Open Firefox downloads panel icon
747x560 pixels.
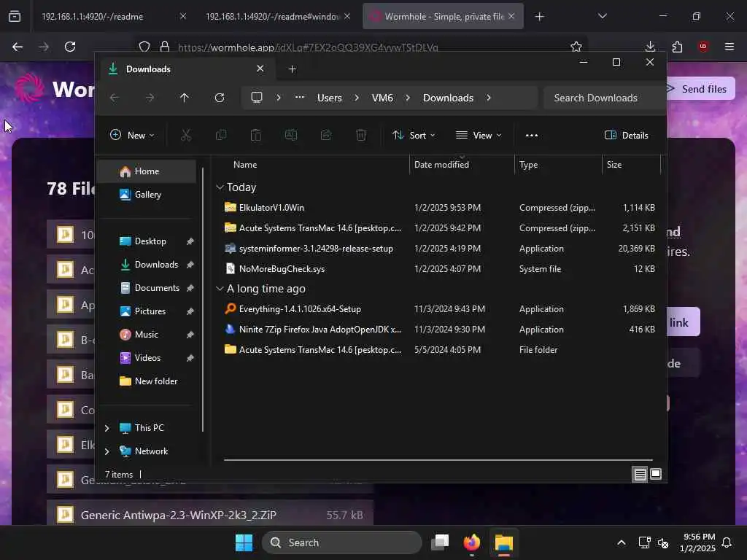(650, 46)
